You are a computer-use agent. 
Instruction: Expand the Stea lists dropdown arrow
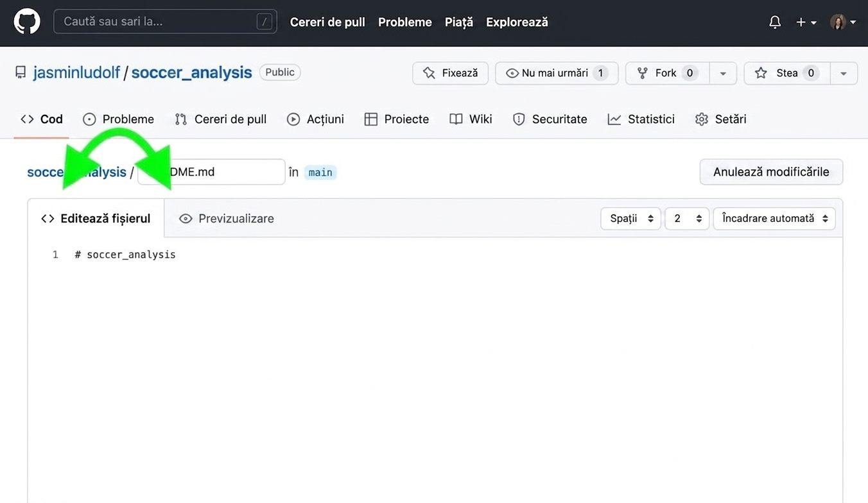point(844,73)
